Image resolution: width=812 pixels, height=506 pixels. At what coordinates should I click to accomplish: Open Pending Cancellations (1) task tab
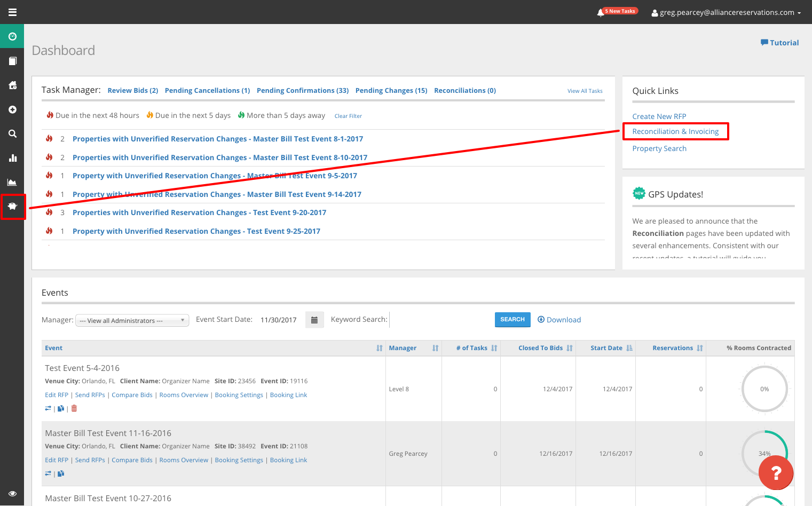(207, 91)
